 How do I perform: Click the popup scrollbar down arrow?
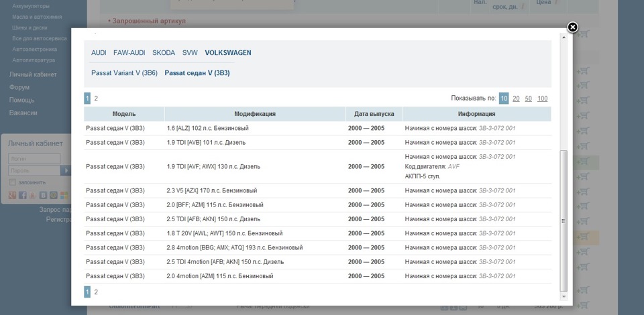coord(564,296)
